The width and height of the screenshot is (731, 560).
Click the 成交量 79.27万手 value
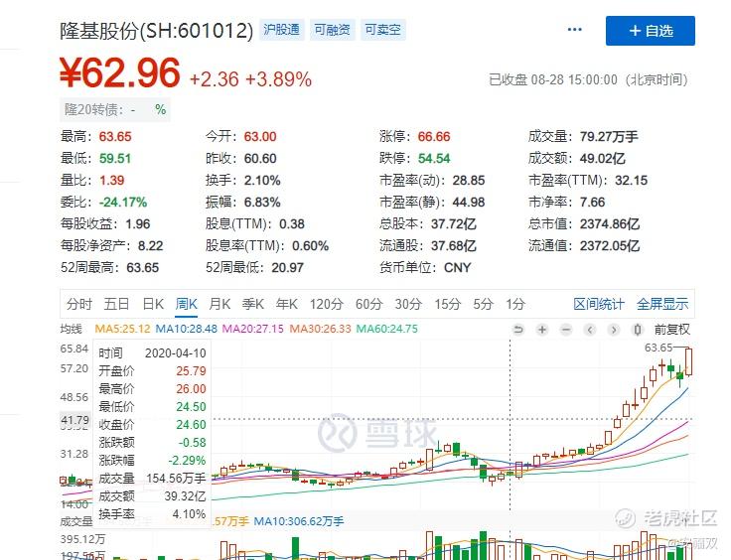[x=609, y=136]
